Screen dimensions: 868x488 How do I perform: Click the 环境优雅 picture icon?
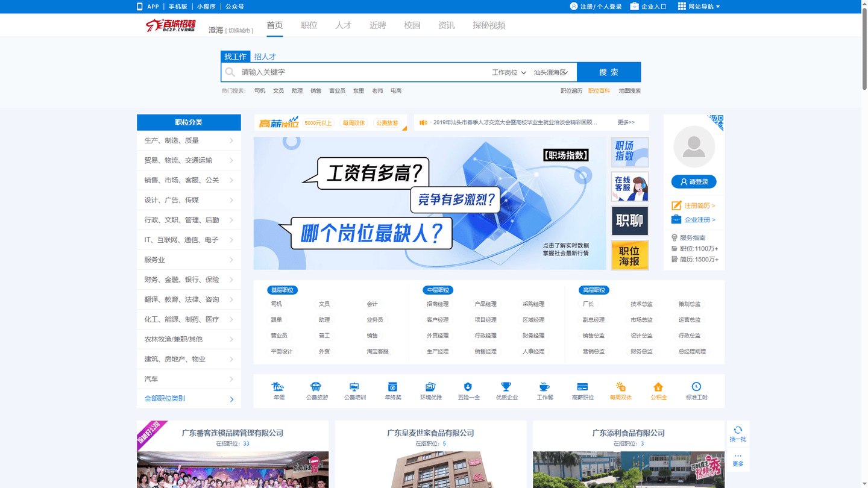tap(430, 387)
